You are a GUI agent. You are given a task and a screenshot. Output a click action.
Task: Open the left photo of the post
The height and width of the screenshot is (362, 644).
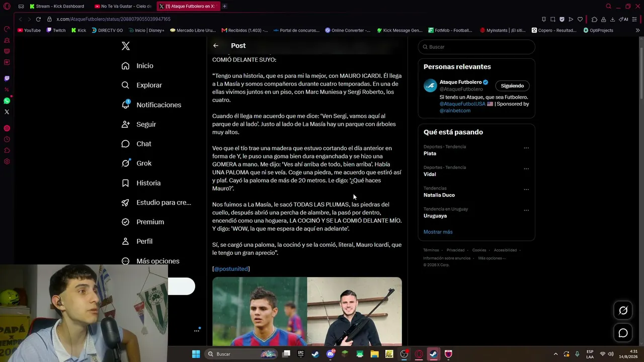[260, 312]
